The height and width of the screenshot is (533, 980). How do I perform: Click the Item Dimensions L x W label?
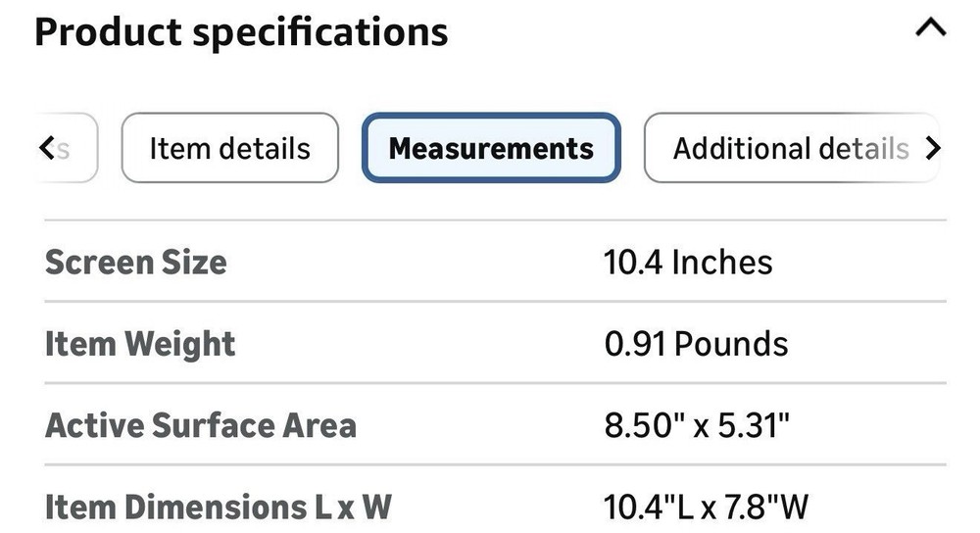click(x=219, y=508)
